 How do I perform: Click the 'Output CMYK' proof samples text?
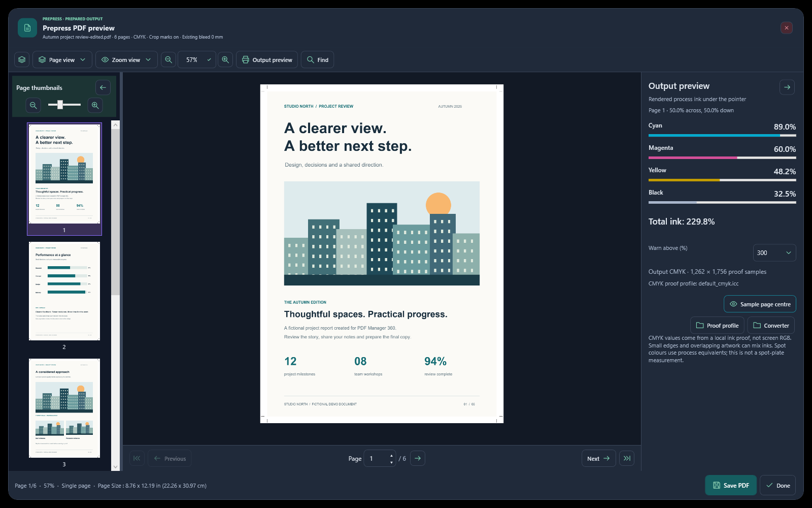[707, 272]
